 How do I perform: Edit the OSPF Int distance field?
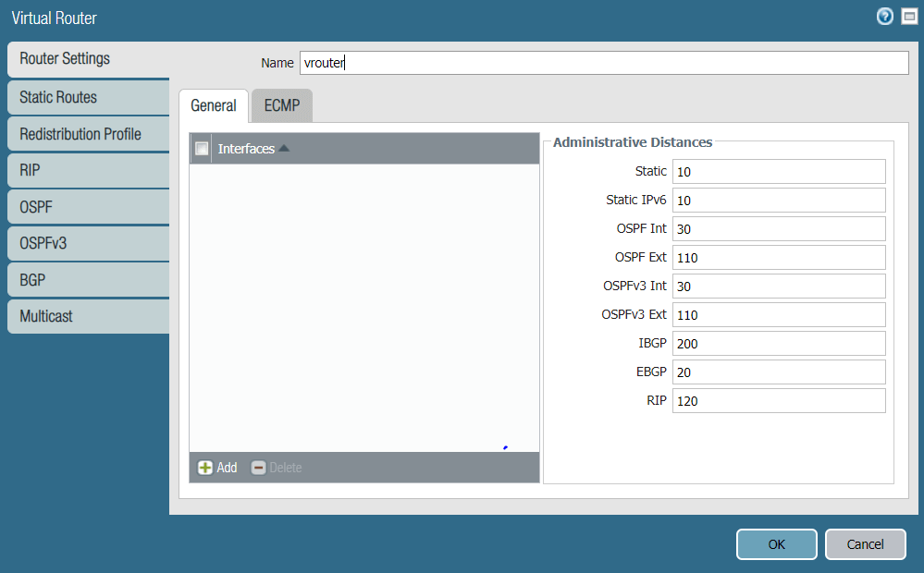[x=779, y=229]
